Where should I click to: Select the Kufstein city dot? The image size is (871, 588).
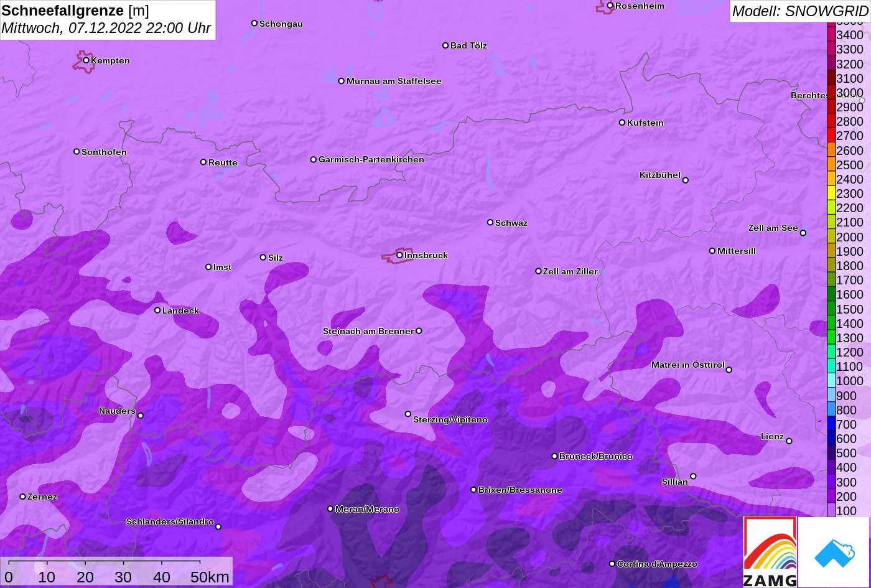point(622,123)
